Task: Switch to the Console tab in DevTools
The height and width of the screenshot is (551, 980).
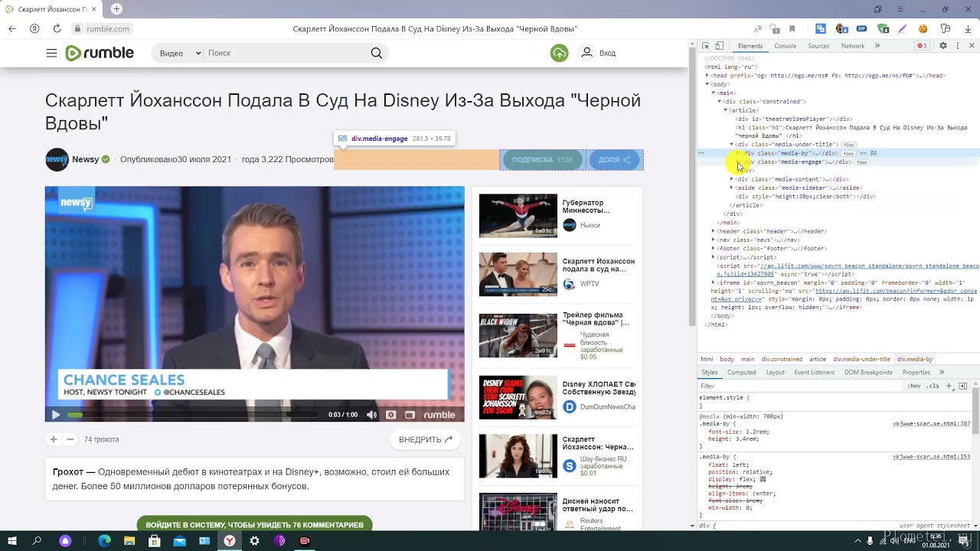Action: [x=786, y=46]
